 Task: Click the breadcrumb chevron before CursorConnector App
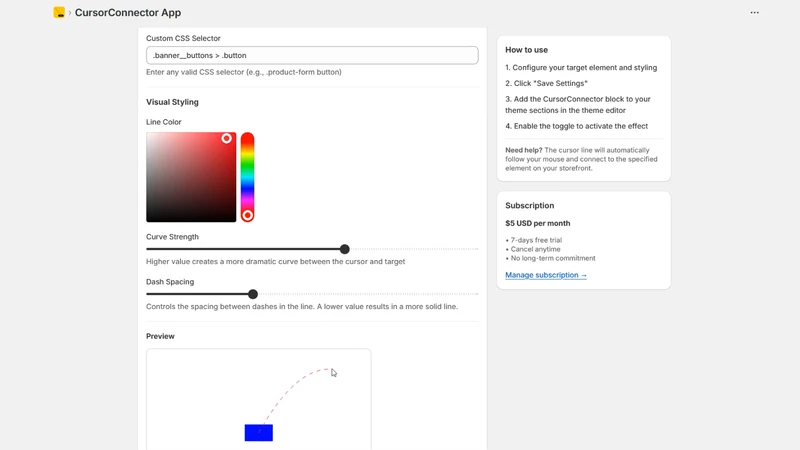[70, 13]
